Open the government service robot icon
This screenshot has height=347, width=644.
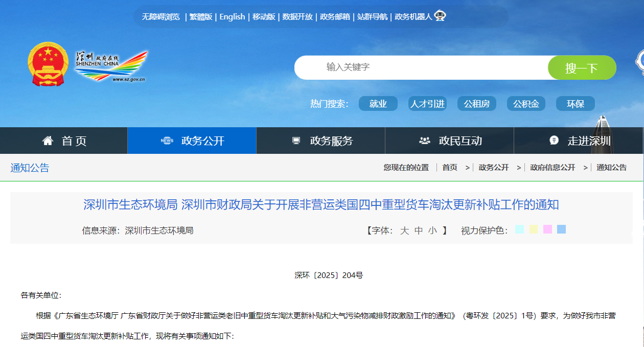pos(440,16)
